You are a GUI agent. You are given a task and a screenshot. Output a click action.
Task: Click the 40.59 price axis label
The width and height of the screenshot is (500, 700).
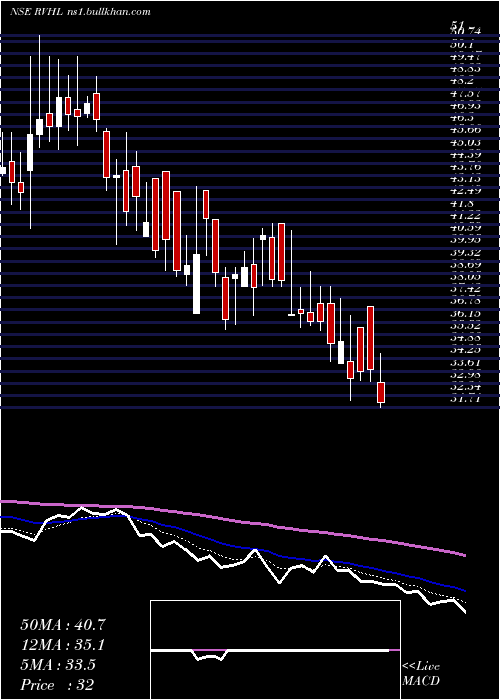point(466,228)
